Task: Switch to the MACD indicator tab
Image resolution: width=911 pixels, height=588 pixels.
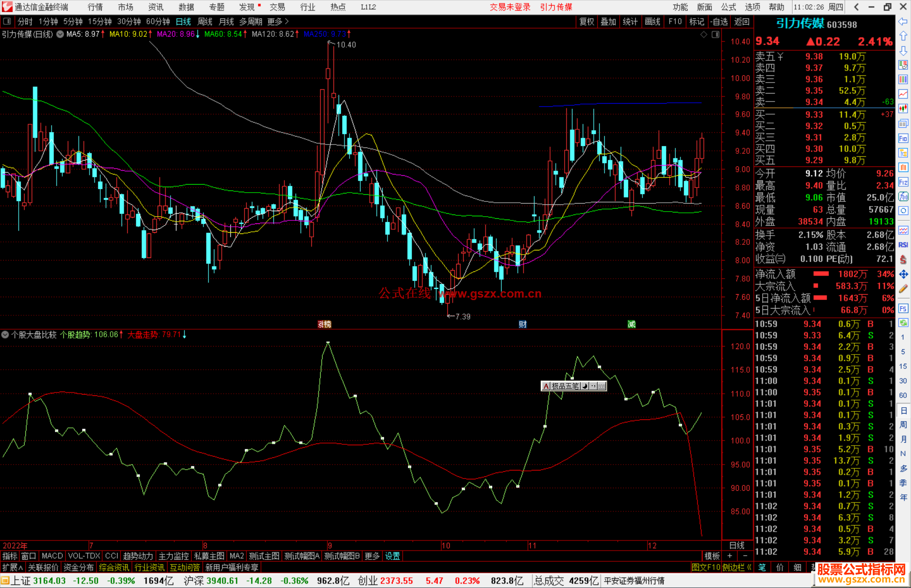Action: [52, 556]
